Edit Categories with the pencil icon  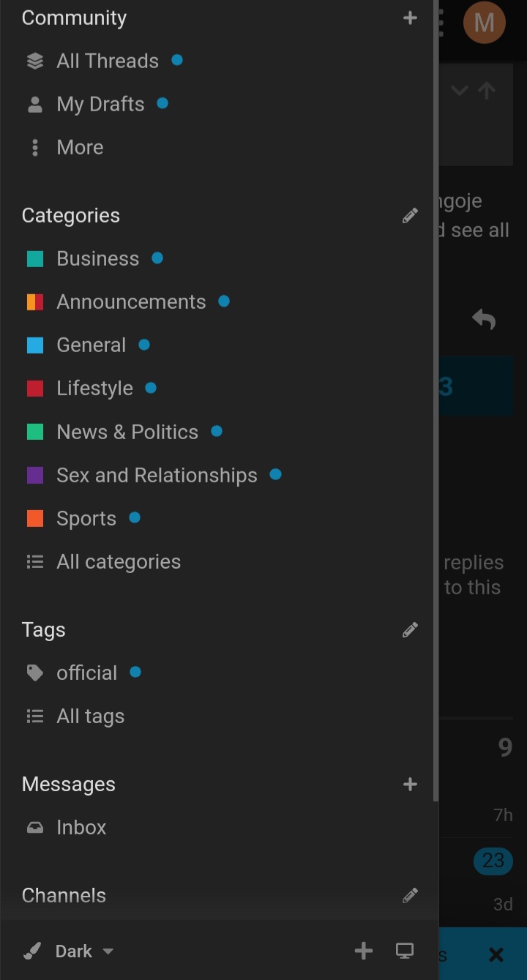point(410,216)
